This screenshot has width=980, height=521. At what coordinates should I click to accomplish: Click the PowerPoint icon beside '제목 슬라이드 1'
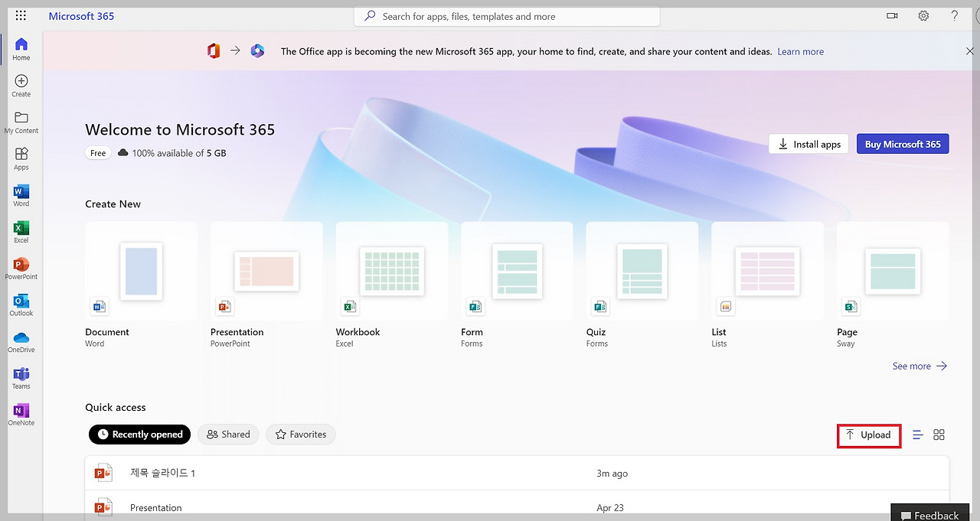point(103,474)
